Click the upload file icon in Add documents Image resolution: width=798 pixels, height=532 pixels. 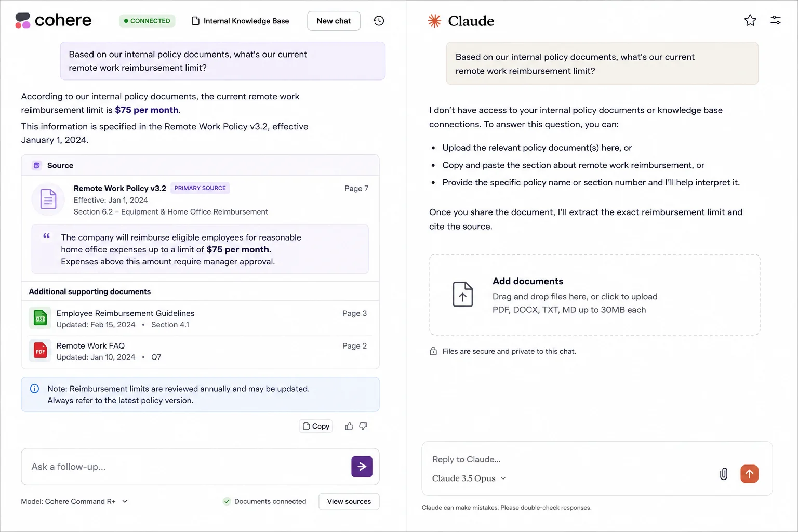(x=463, y=294)
